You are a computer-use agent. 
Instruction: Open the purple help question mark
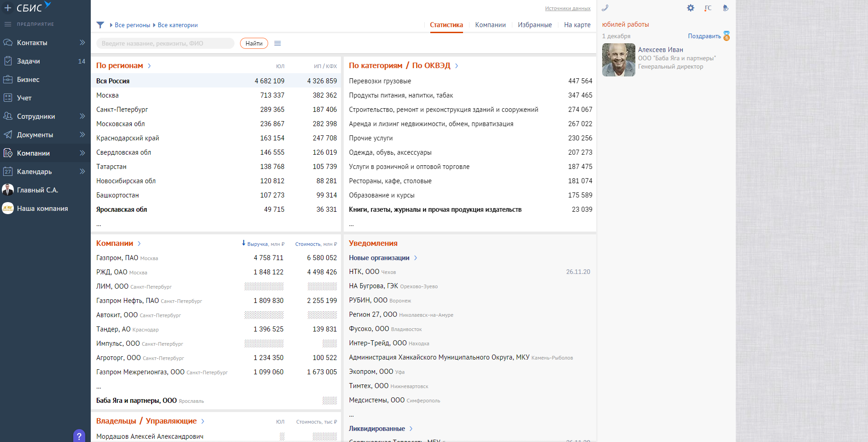79,436
